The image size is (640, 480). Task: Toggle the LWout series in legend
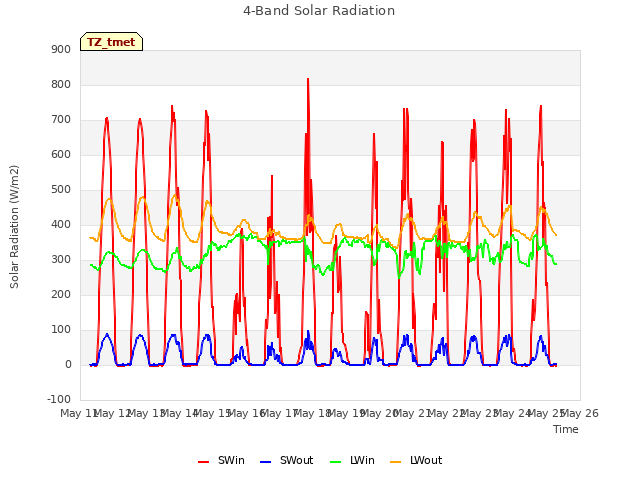click(416, 460)
